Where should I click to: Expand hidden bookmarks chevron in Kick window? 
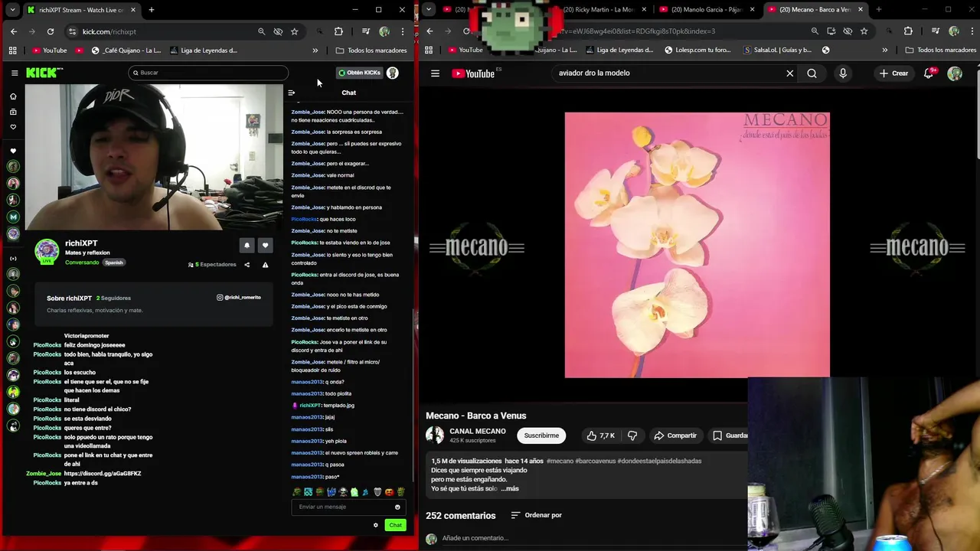[x=315, y=51]
